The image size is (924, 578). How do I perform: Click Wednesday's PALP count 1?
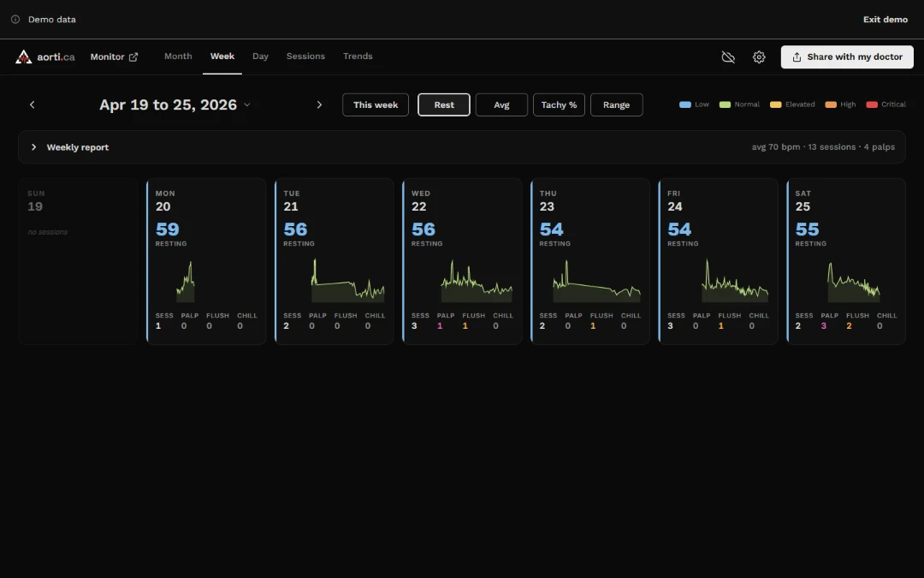(x=440, y=325)
